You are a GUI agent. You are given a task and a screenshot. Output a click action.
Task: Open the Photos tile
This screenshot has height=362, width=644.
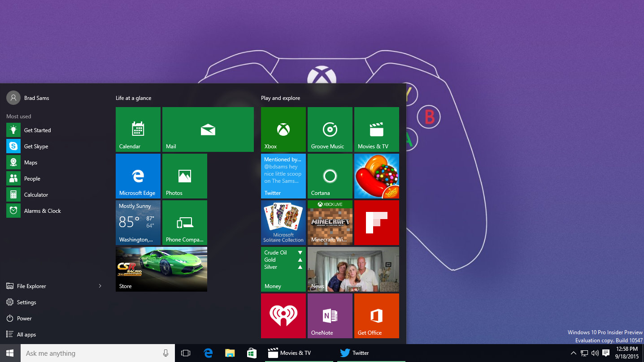point(185,176)
